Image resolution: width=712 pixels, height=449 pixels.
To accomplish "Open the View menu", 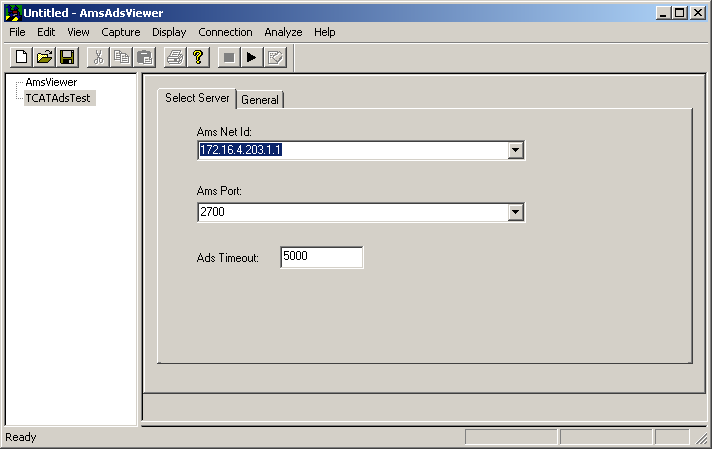I will tap(78, 32).
